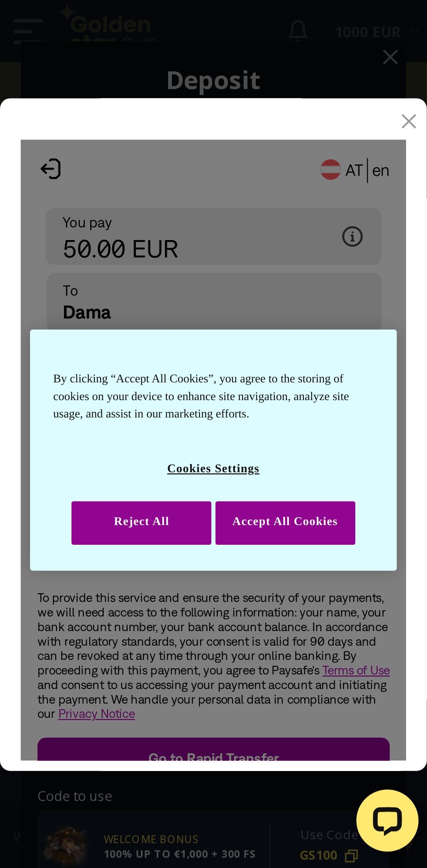This screenshot has width=427, height=868.
Task: Open the live chat bubble
Action: click(x=387, y=820)
